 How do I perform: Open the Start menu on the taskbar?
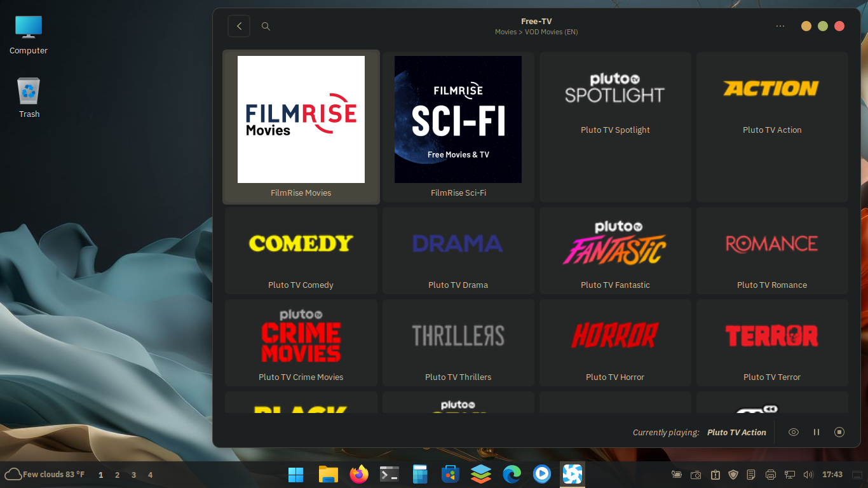click(x=295, y=475)
